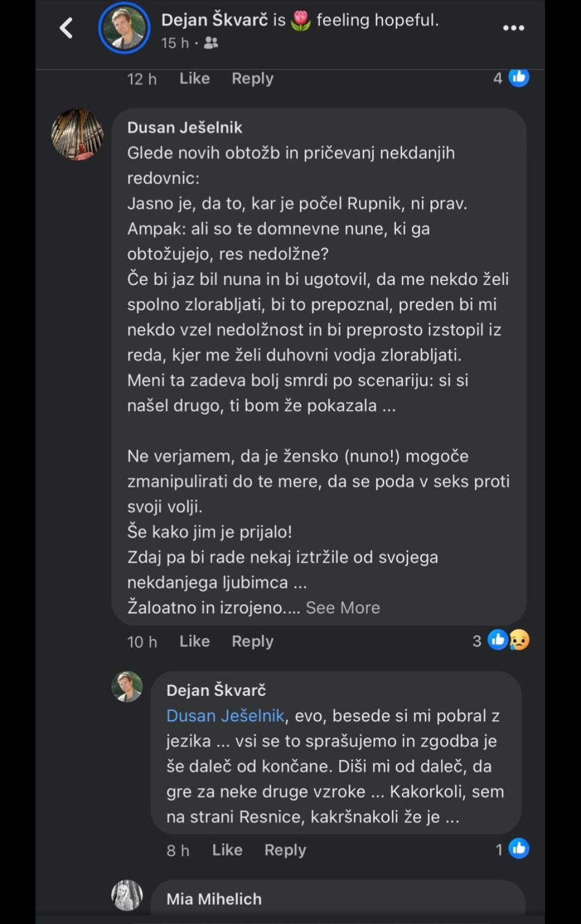Tap like reaction icon on Dejan's reply
The image size is (581, 924).
click(519, 849)
